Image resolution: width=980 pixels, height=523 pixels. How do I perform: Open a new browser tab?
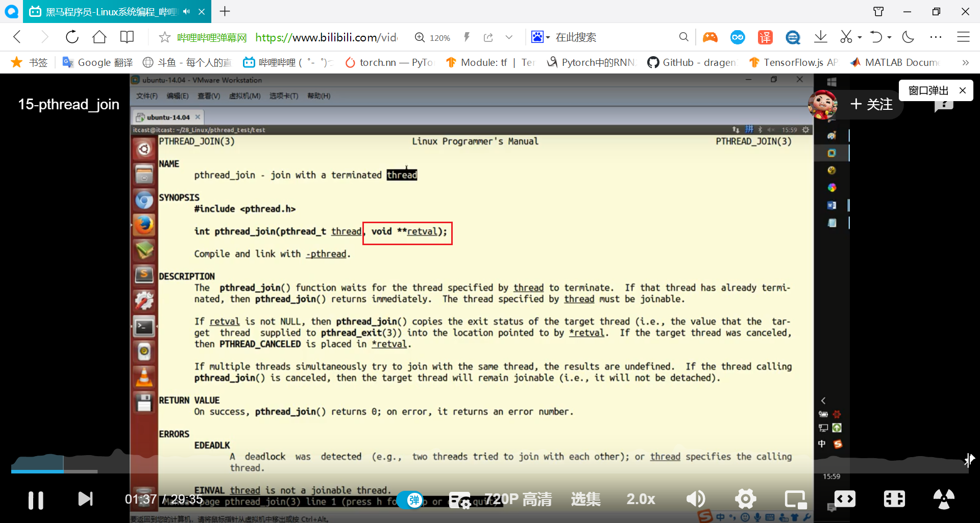225,11
